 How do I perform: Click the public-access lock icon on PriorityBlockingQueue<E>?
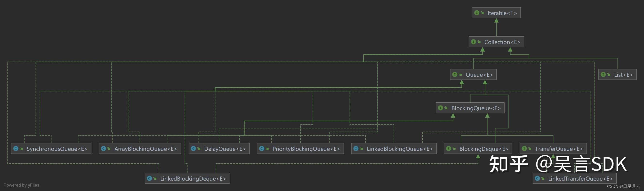pyautogui.click(x=267, y=149)
